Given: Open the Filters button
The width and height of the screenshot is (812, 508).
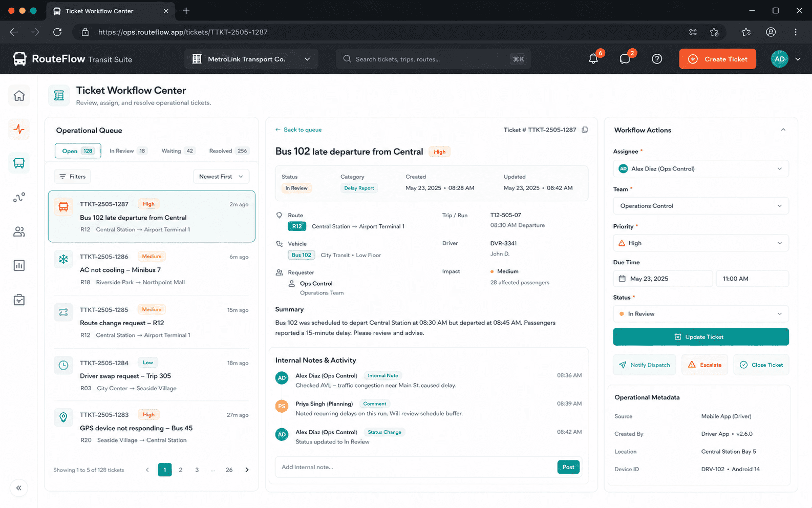Looking at the screenshot, I should coord(72,176).
